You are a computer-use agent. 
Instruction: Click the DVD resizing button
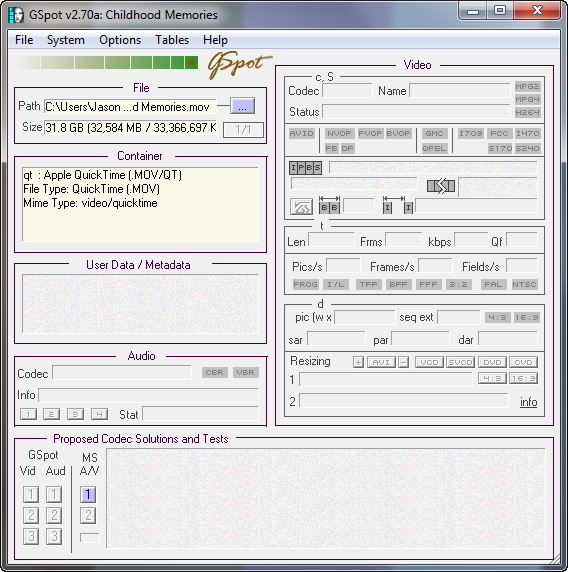pos(492,362)
